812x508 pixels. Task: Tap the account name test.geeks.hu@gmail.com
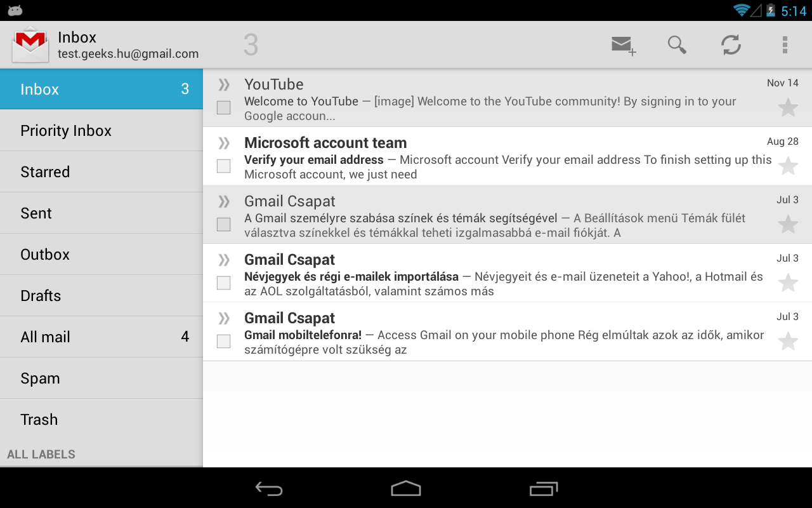click(128, 54)
